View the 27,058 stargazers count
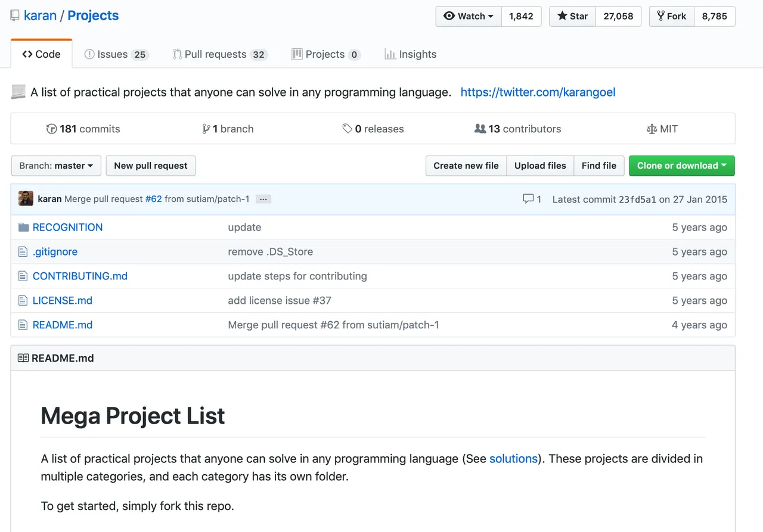Viewport: 763px width, 532px height. (x=618, y=17)
